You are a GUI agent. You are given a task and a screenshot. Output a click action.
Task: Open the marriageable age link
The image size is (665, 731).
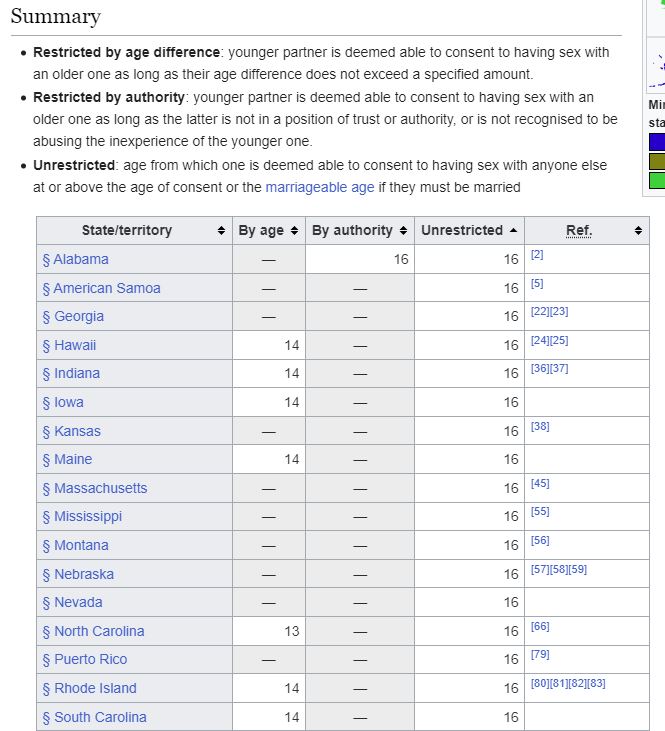319,187
